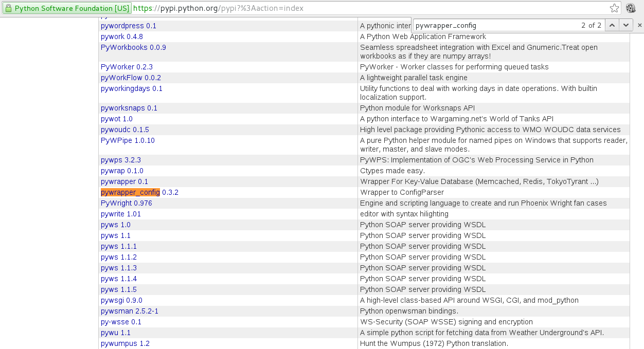Image resolution: width=644 pixels, height=349 pixels.
Task: Visit the PyWorkbooks 0.0.9 package page
Action: click(133, 47)
